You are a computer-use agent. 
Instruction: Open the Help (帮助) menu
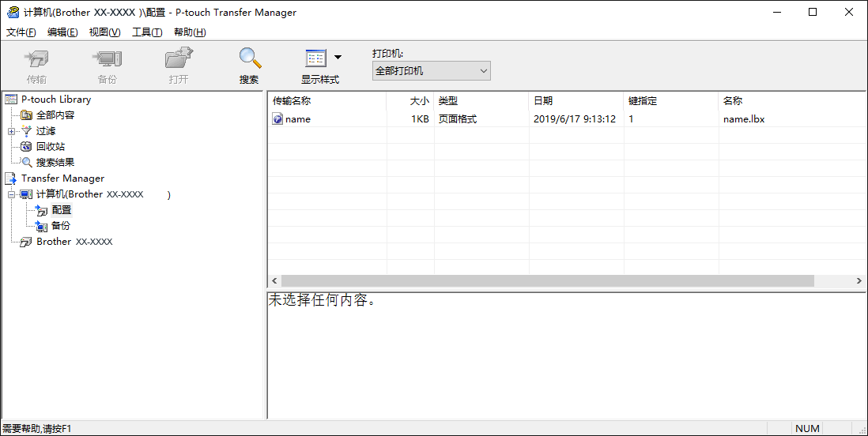(189, 32)
